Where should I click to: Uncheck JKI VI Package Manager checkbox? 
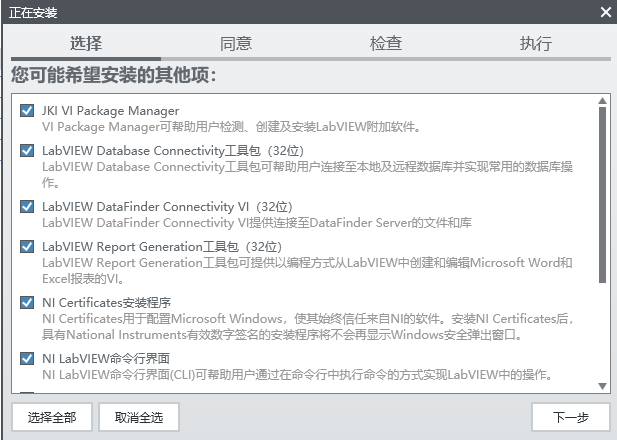[x=27, y=110]
